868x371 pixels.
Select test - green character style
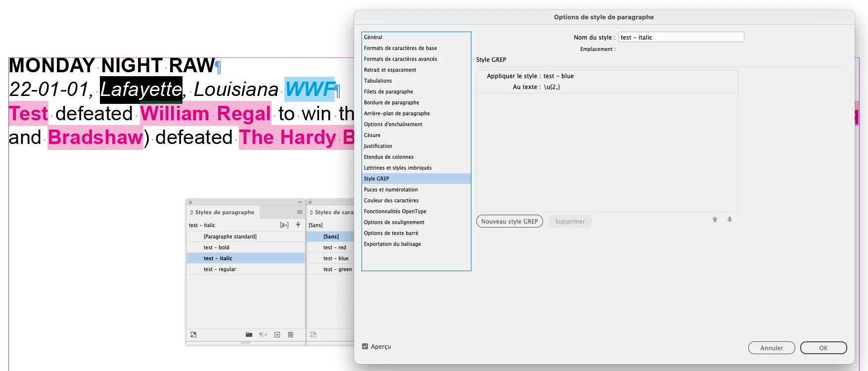pos(330,269)
